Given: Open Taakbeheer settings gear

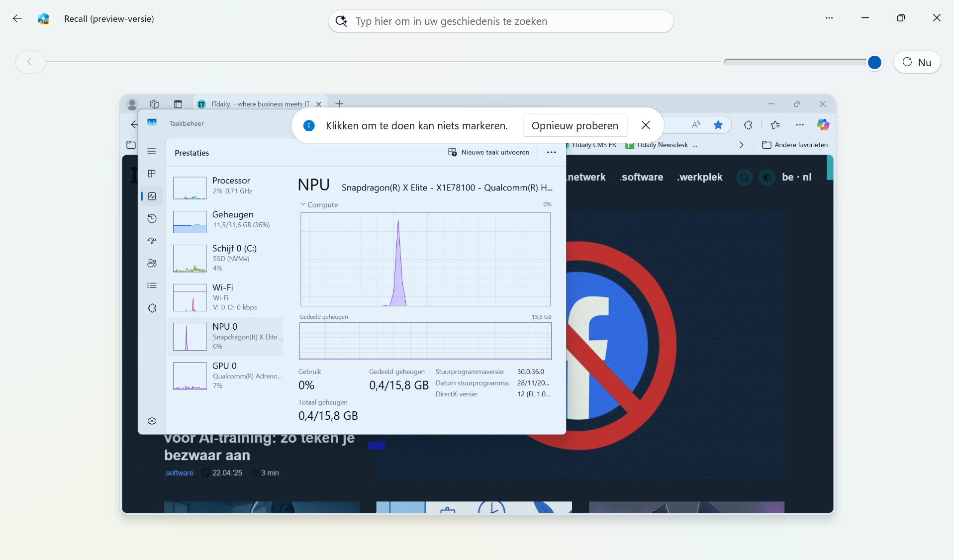Looking at the screenshot, I should pyautogui.click(x=152, y=421).
